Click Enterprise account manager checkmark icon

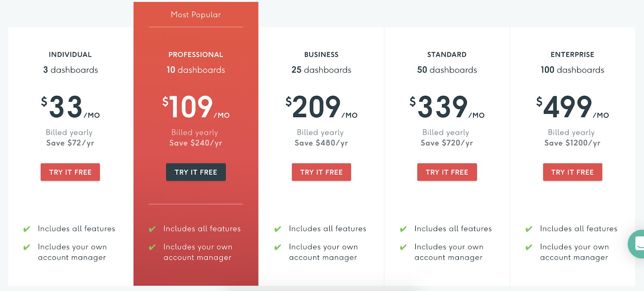529,247
